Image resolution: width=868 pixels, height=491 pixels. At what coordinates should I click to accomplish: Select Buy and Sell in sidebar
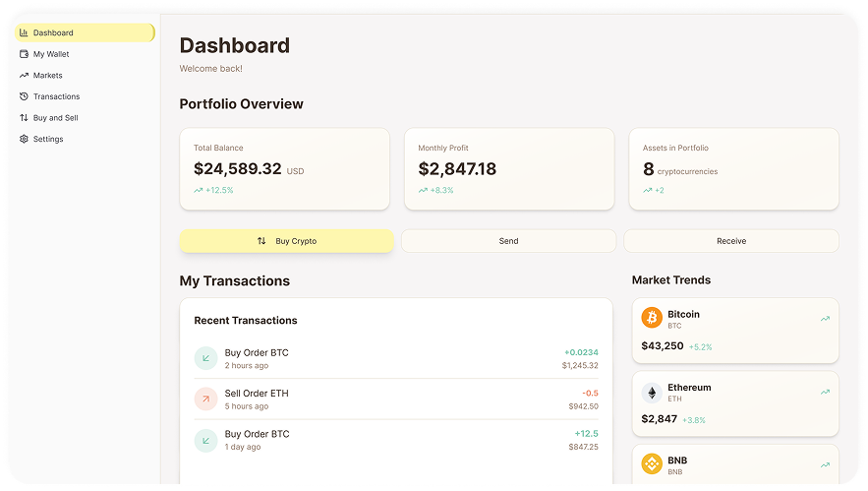[55, 118]
